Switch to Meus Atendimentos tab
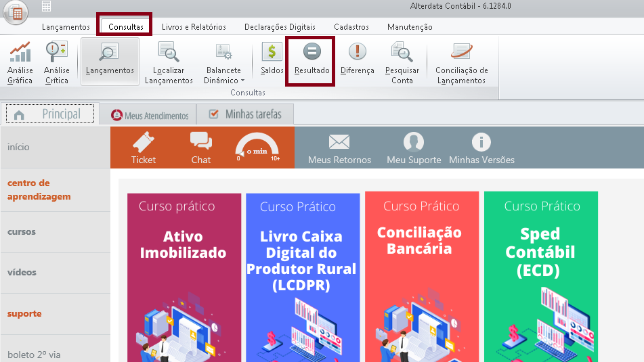The image size is (644, 362). (150, 115)
